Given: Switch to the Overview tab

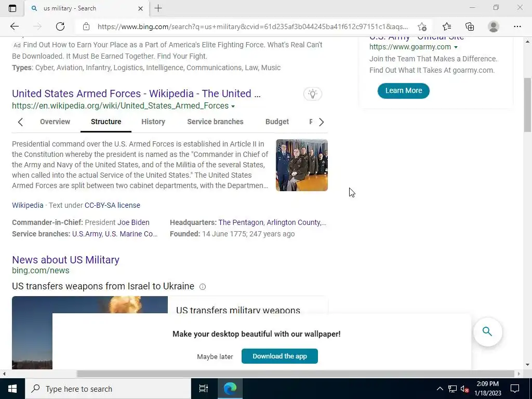Looking at the screenshot, I should point(55,122).
